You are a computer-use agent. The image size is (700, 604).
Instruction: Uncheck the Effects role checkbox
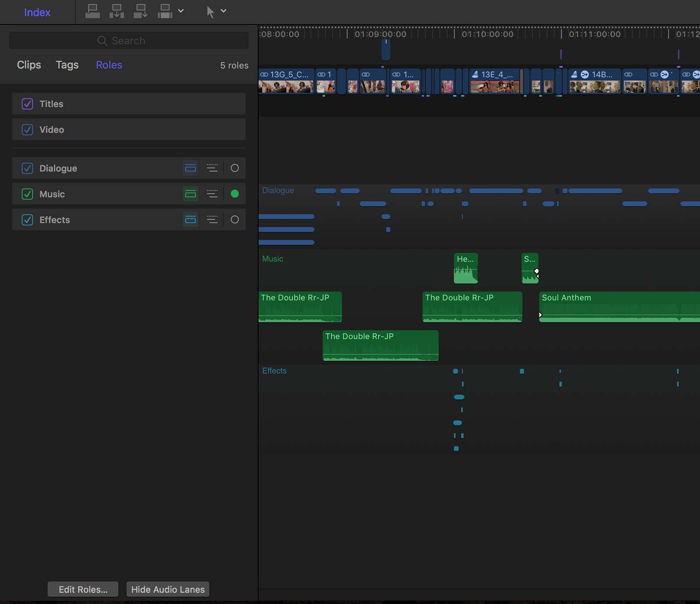click(27, 220)
